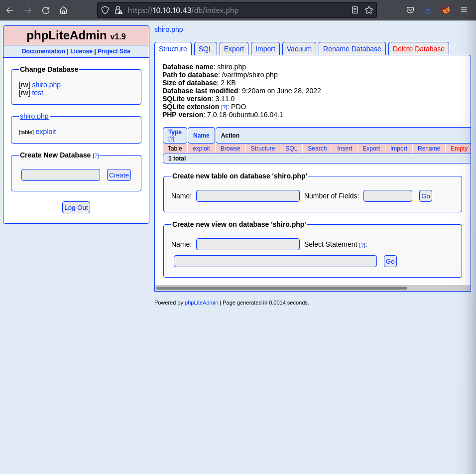Click Empty action for exploit table
476x474 pixels.
click(x=459, y=149)
